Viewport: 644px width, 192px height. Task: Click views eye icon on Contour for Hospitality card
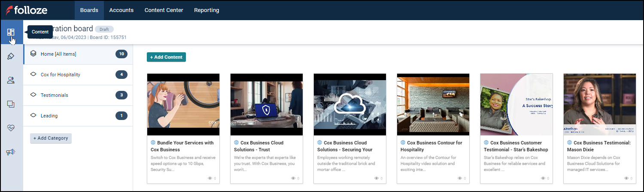coord(460,178)
